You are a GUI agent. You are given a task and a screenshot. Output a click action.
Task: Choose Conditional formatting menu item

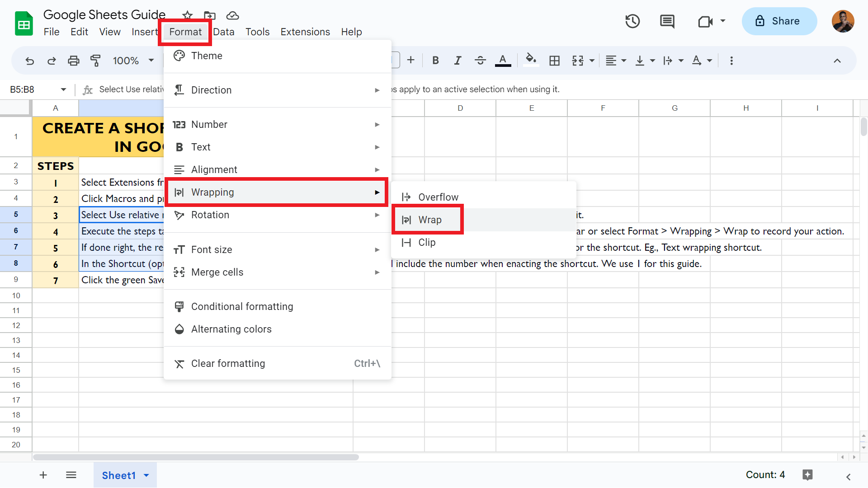[x=242, y=306]
